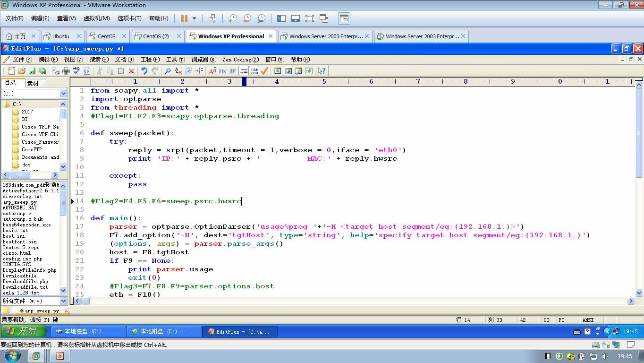Image resolution: width=644 pixels, height=363 pixels.
Task: Toggle the Line Number display button
Action: click(x=254, y=71)
